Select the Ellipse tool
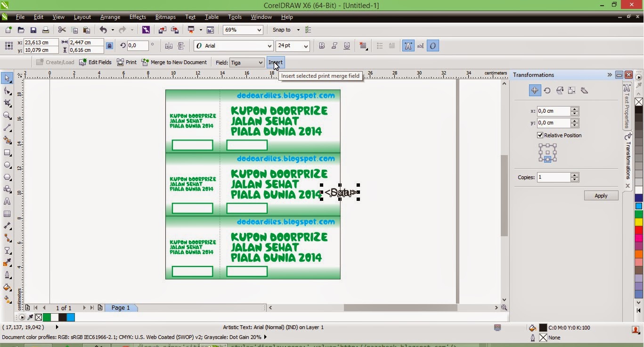The height and width of the screenshot is (347, 644). (x=7, y=165)
